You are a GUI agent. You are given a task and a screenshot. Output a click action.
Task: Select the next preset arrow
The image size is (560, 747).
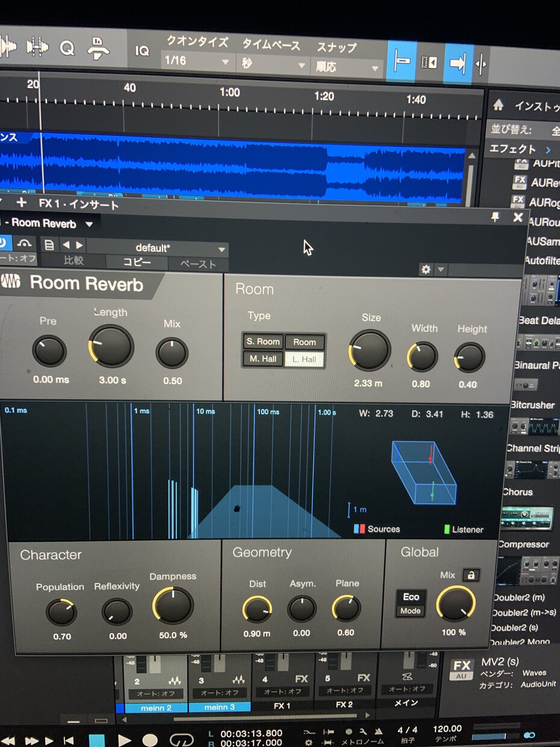tap(79, 246)
